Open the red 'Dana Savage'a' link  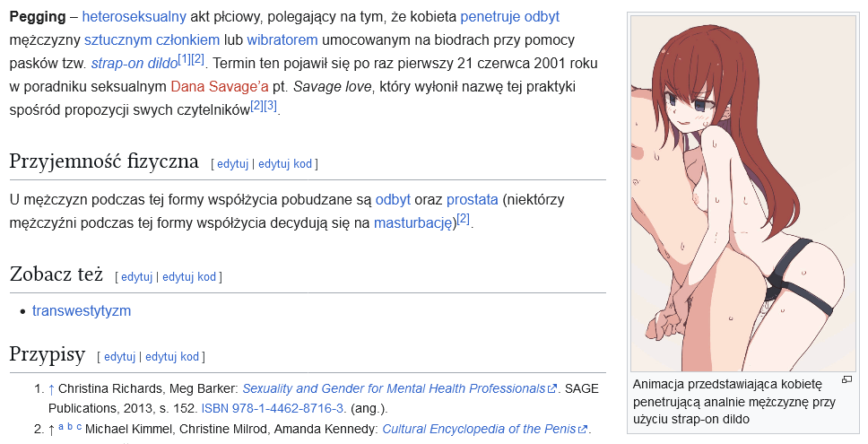pyautogui.click(x=220, y=87)
